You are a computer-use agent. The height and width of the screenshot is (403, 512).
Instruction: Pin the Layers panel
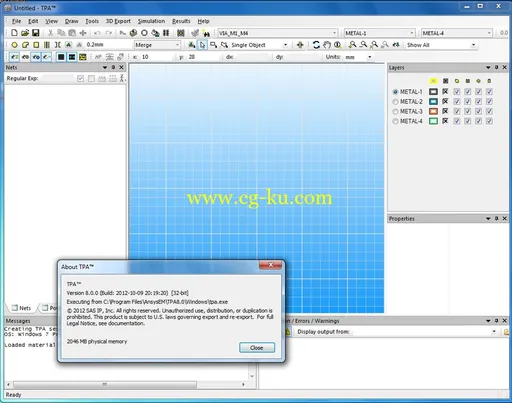[x=496, y=67]
